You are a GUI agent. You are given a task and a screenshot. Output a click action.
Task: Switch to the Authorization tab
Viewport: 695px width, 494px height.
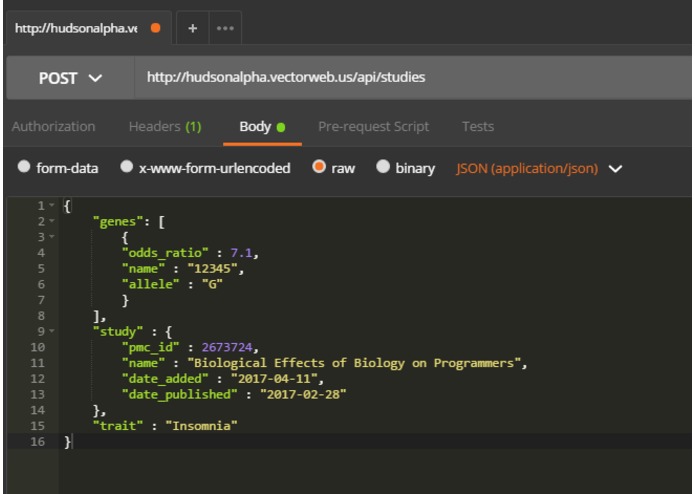click(53, 127)
